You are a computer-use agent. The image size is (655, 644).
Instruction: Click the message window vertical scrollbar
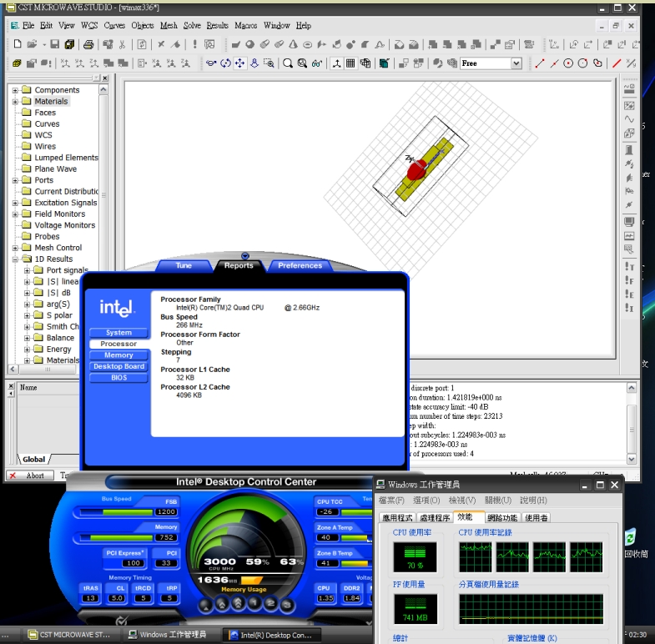[632, 424]
